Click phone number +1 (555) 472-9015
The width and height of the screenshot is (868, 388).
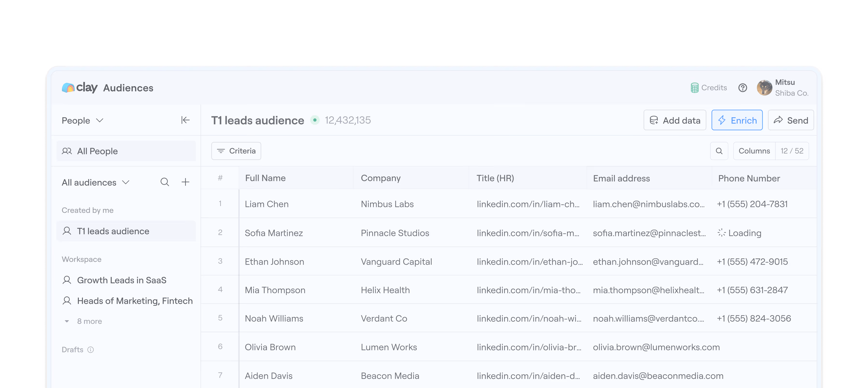coord(752,262)
